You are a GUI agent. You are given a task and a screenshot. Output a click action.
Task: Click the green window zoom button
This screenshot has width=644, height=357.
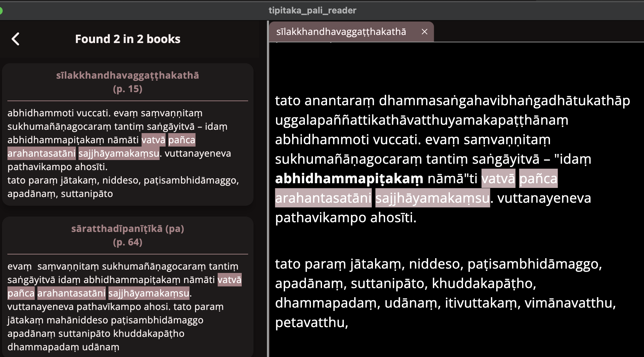1,11
